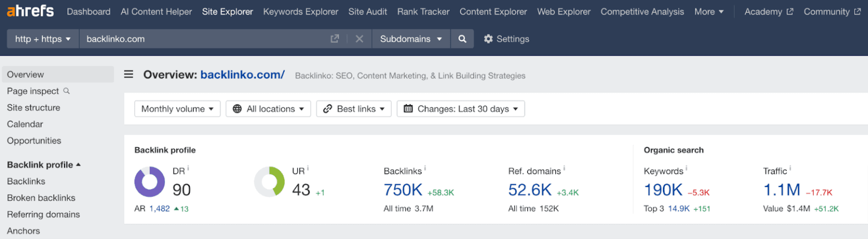This screenshot has width=868, height=239.
Task: Open Broken backlinks in the sidebar
Action: pos(41,198)
